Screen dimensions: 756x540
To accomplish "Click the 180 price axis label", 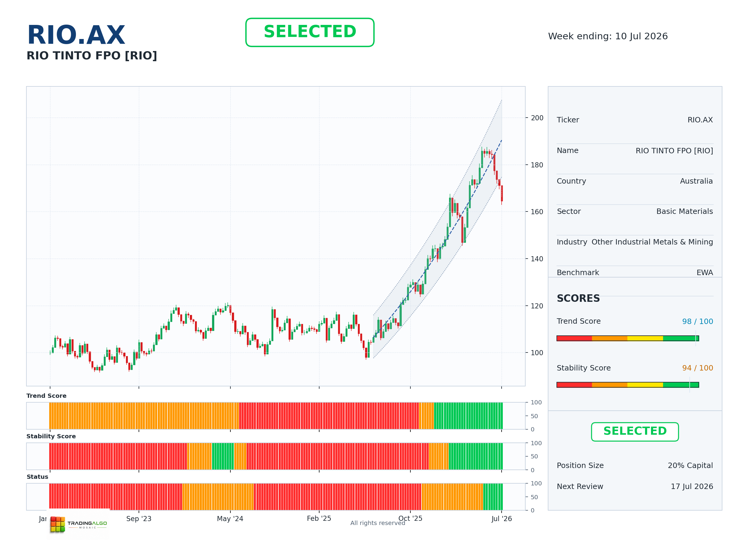I will [537, 165].
